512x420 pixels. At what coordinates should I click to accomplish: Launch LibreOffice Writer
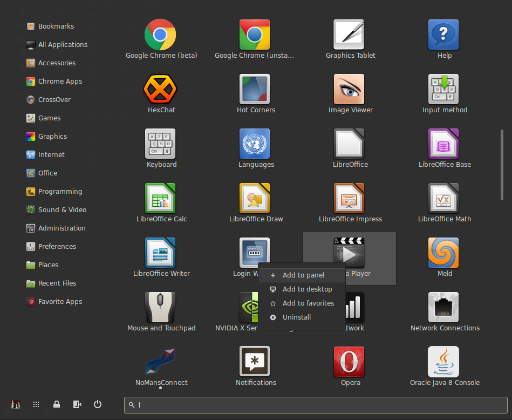click(160, 257)
